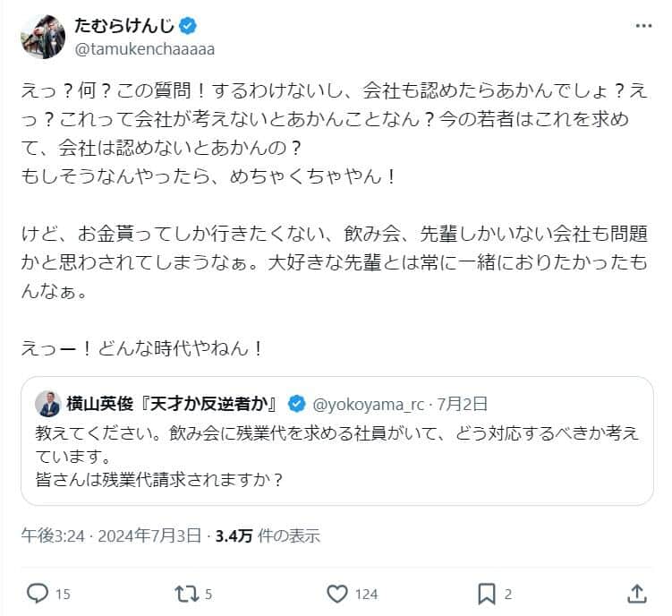The width and height of the screenshot is (672, 616).
Task: Bookmark this tweet
Action: [x=486, y=593]
